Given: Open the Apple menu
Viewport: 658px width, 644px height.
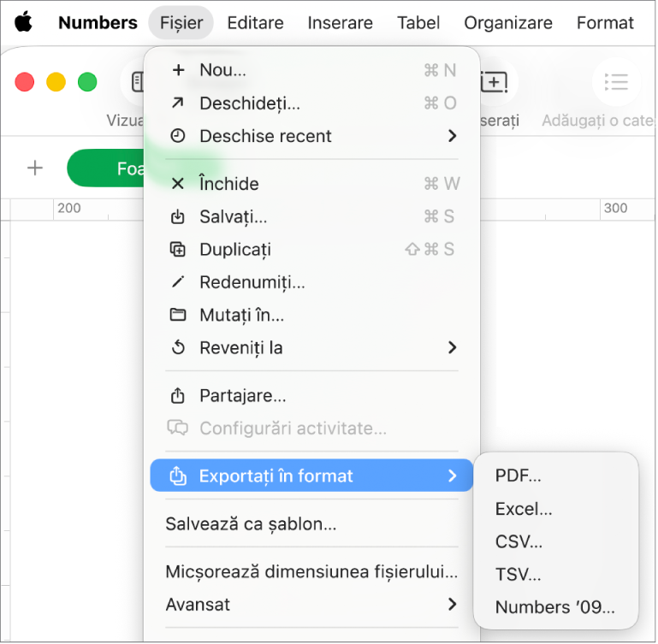Looking at the screenshot, I should (x=23, y=22).
